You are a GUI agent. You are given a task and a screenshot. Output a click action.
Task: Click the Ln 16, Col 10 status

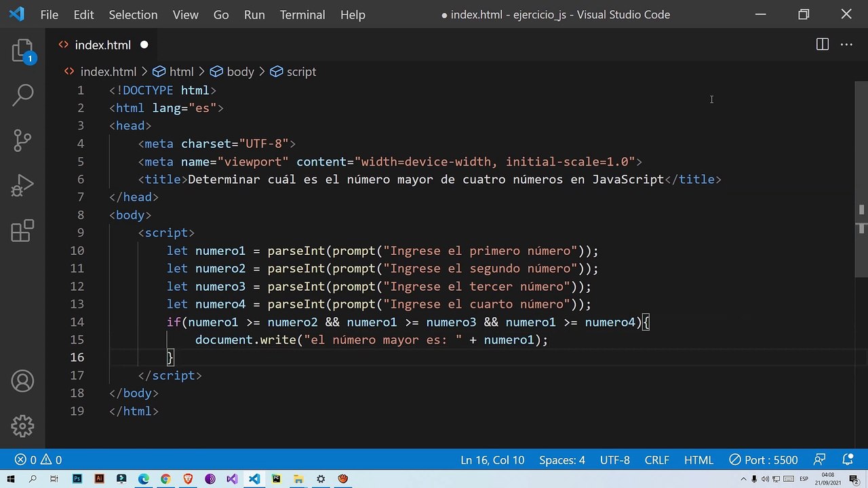[492, 460]
